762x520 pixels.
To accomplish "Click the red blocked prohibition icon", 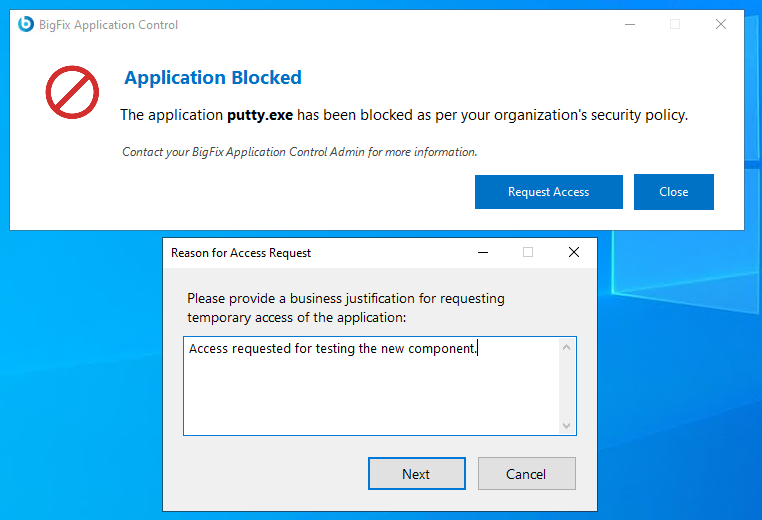I will [x=72, y=93].
